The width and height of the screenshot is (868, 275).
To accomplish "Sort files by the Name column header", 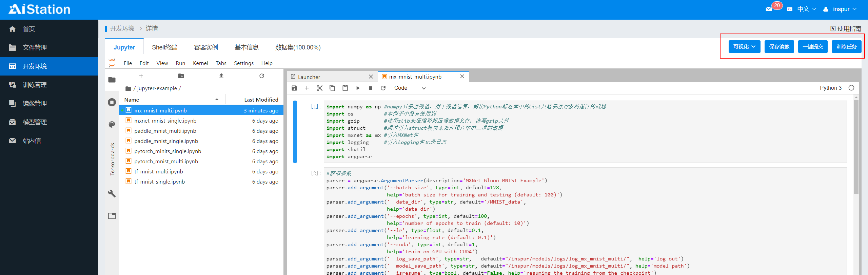I will [132, 100].
